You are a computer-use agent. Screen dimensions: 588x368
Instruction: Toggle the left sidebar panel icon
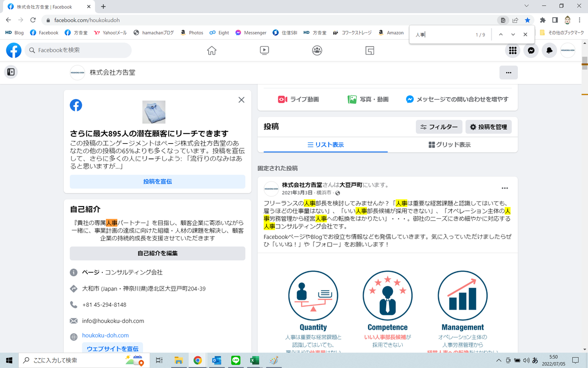(11, 72)
